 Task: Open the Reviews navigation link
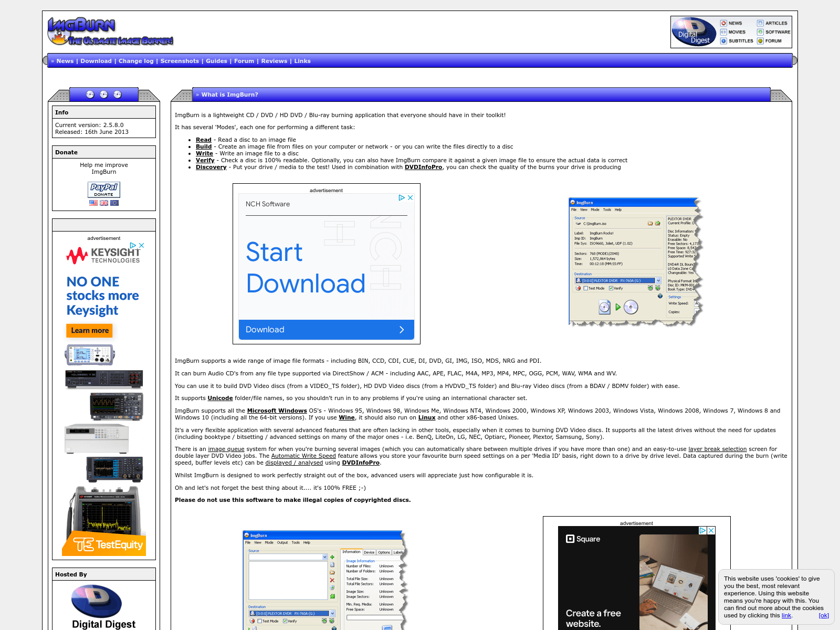[x=274, y=61]
